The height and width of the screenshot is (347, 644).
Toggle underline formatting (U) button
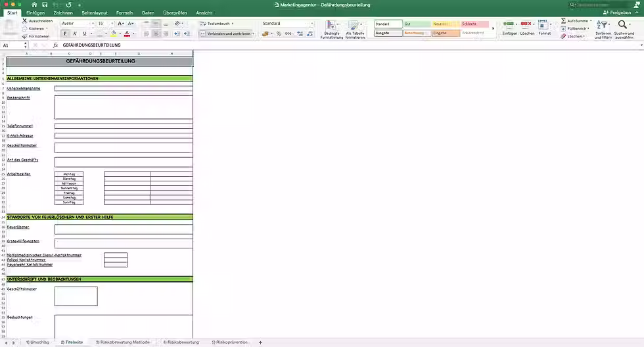85,34
